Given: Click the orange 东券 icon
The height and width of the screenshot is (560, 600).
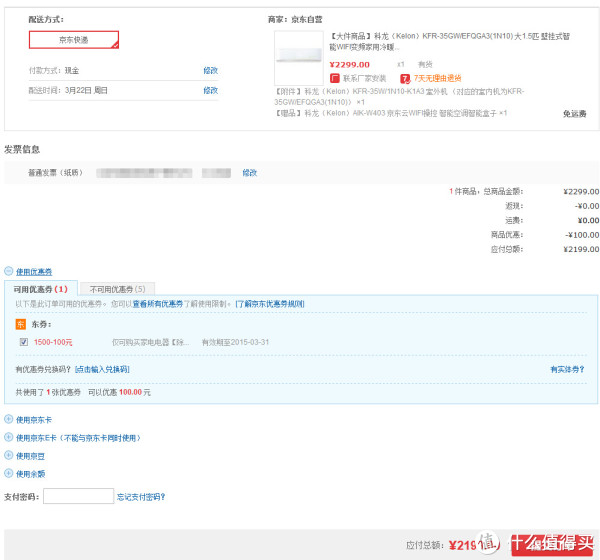Looking at the screenshot, I should (x=20, y=324).
